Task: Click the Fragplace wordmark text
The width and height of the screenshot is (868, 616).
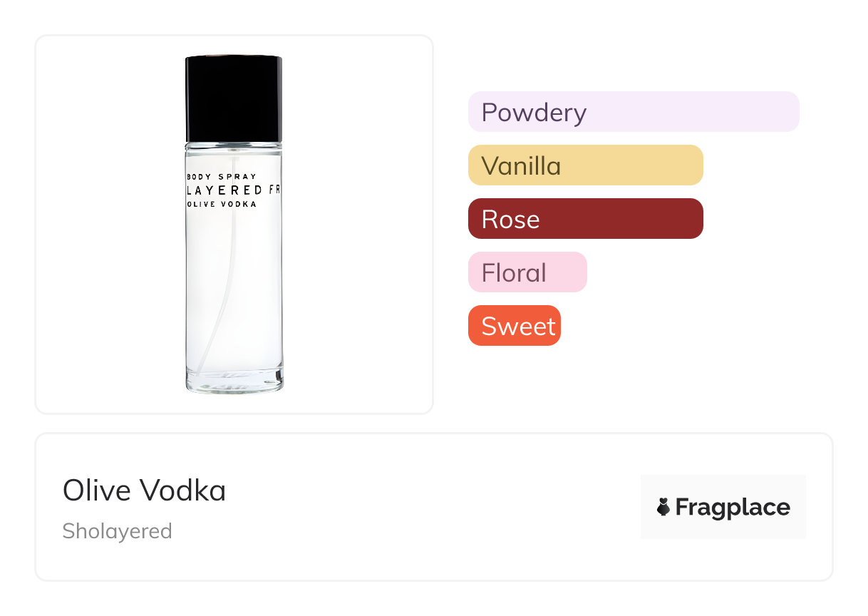Action: click(733, 507)
